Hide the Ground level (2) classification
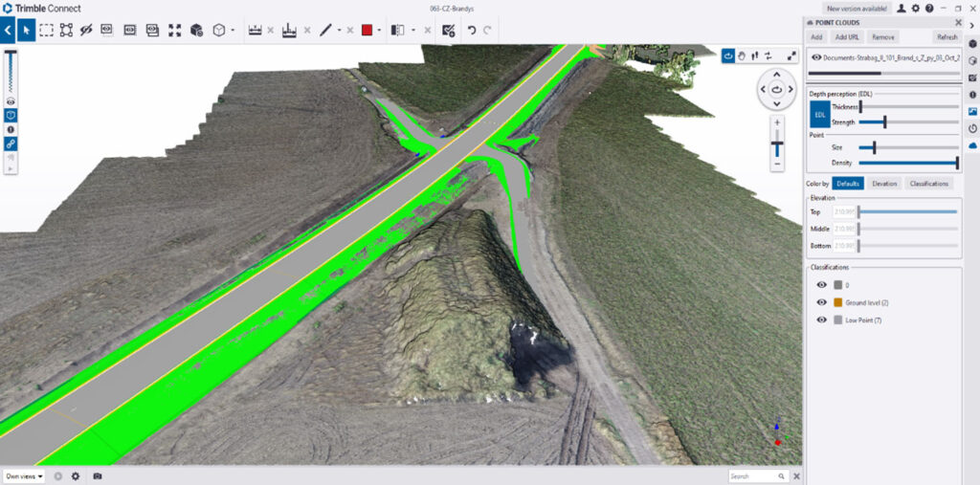This screenshot has height=485, width=980. (821, 302)
